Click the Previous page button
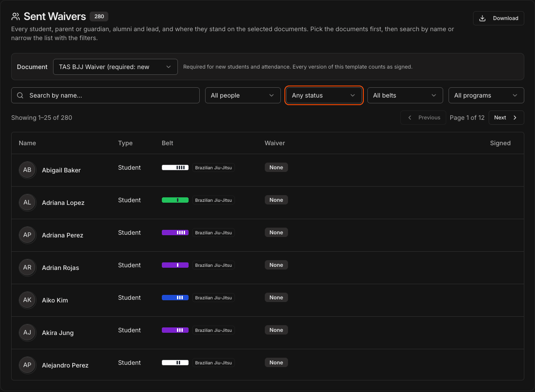 [423, 118]
